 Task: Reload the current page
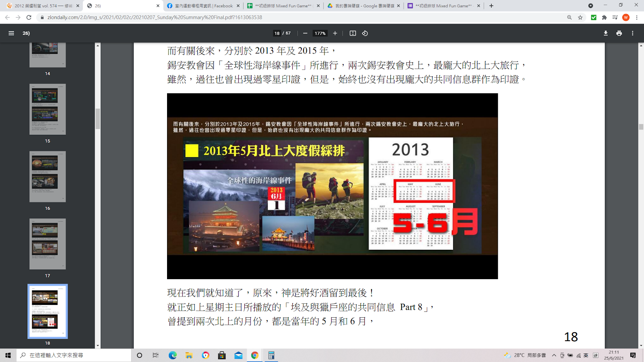(29, 17)
